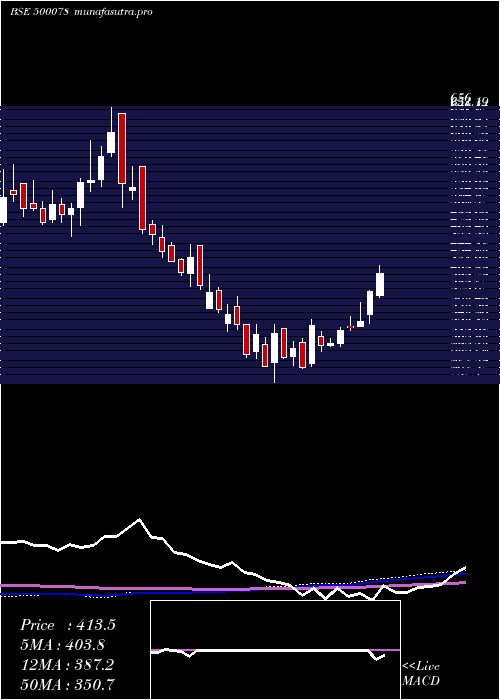Click the BSE 500078 ticker label

point(39,12)
